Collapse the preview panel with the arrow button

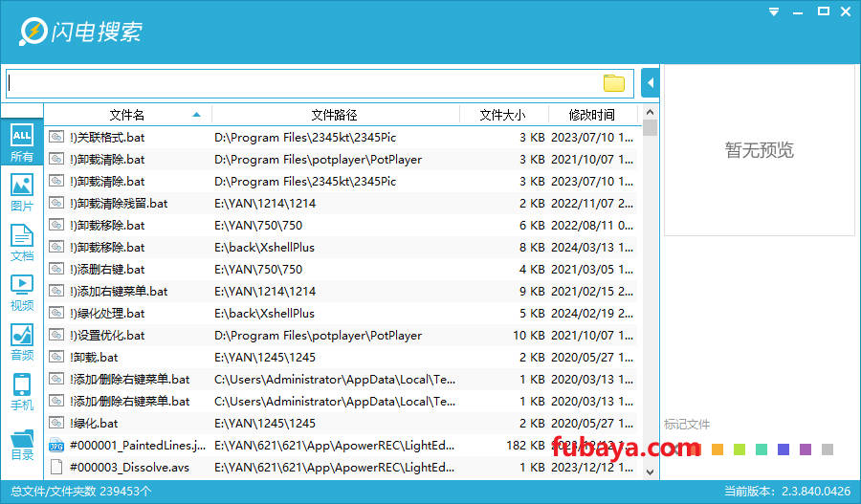(651, 83)
